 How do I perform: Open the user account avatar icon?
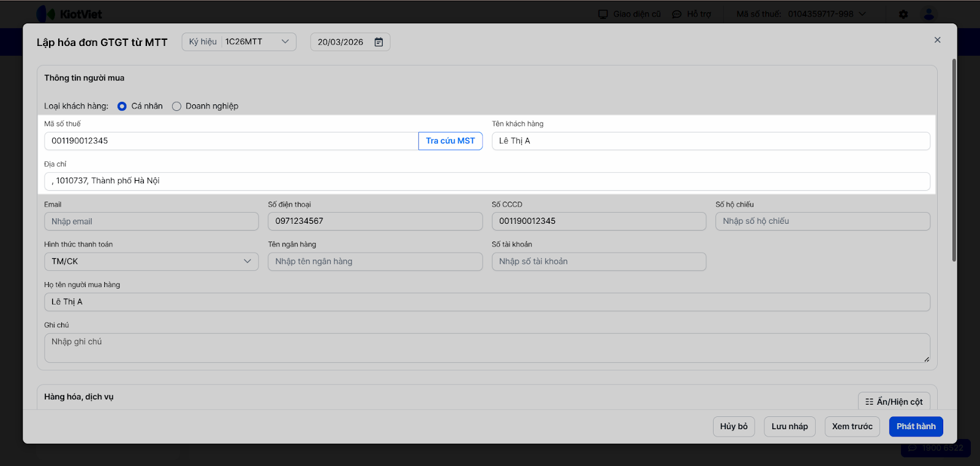(x=929, y=14)
